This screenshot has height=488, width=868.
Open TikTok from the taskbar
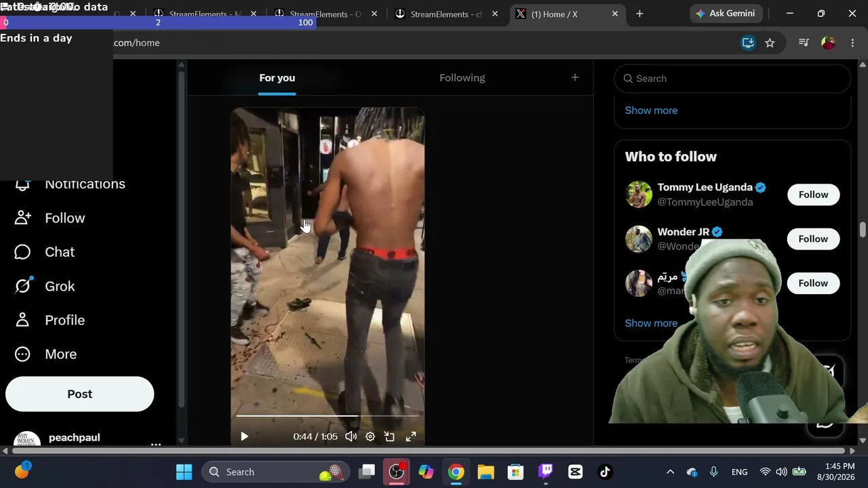[605, 472]
